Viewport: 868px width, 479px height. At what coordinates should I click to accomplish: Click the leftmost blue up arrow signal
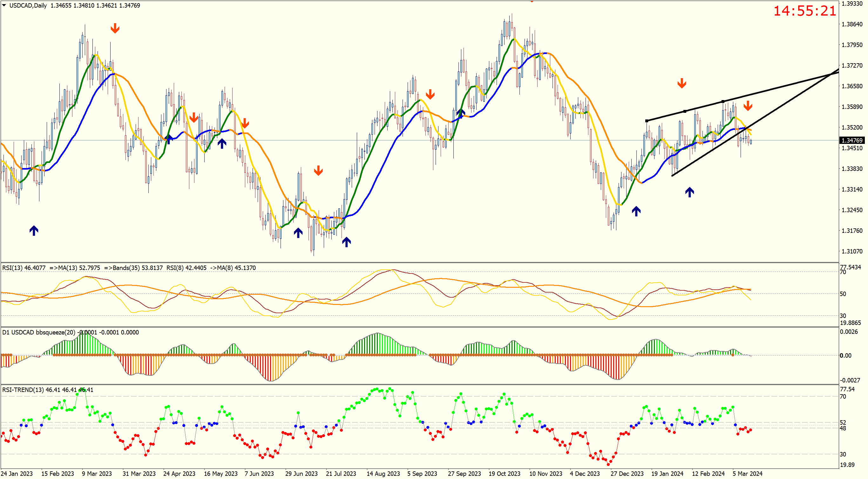[x=34, y=230]
